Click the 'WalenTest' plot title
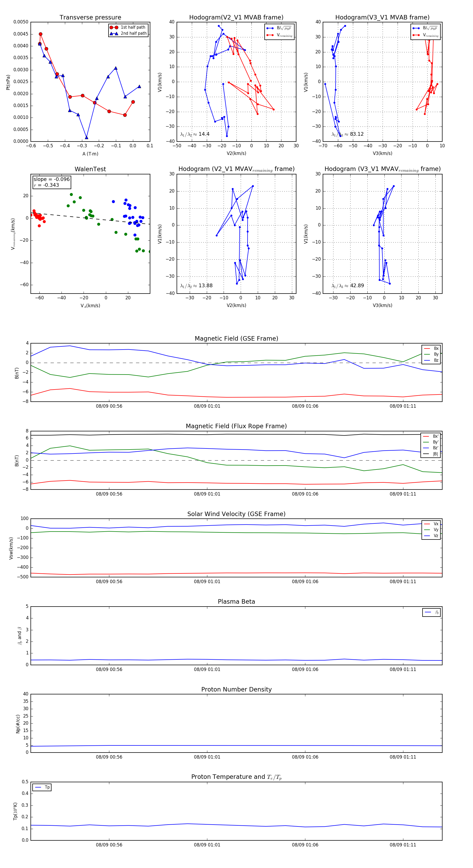The height and width of the screenshot is (868, 473). point(90,169)
